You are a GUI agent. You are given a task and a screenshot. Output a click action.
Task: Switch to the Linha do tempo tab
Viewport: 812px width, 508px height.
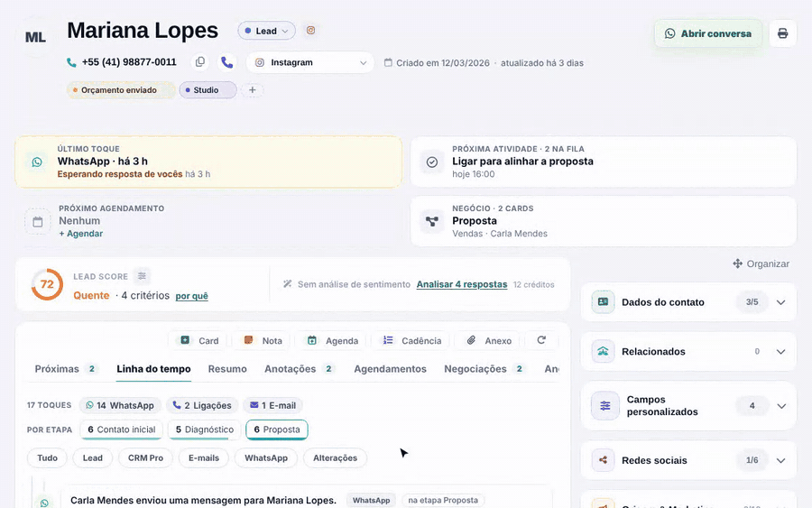tap(153, 369)
